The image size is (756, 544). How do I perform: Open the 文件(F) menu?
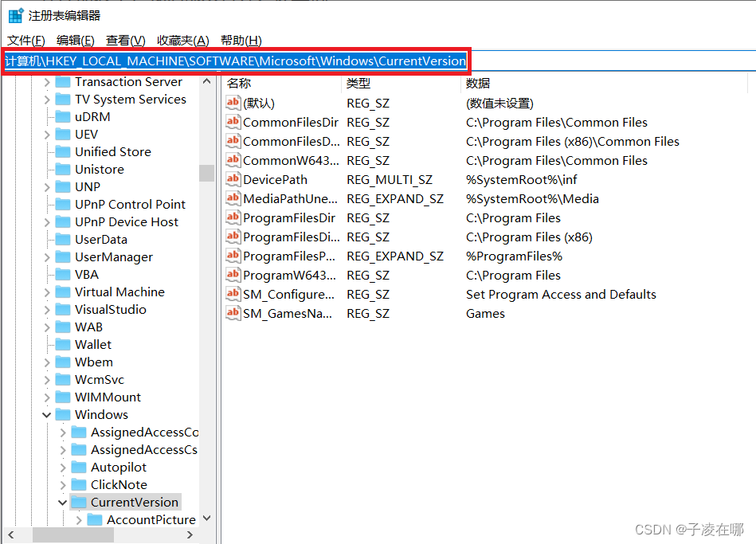click(26, 41)
